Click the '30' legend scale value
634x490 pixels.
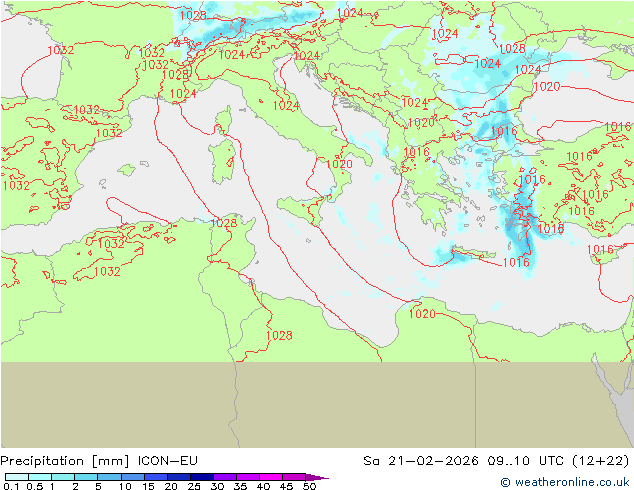pos(217,486)
